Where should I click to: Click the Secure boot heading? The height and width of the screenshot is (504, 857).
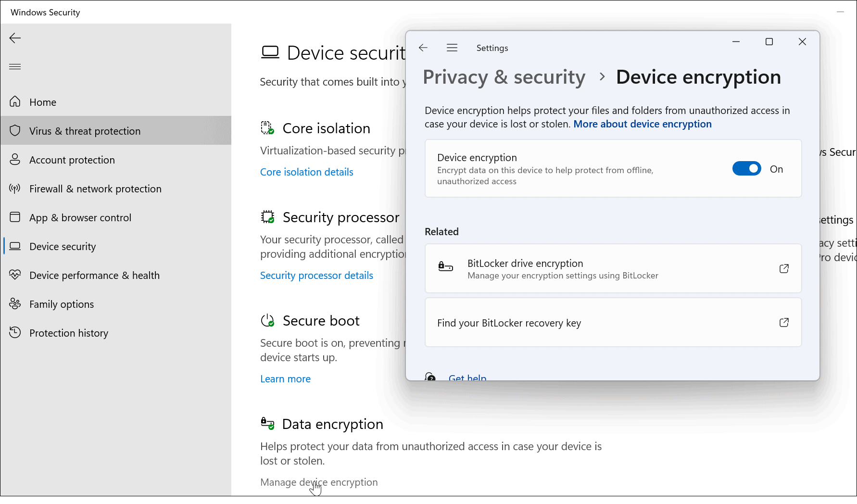[x=321, y=321]
